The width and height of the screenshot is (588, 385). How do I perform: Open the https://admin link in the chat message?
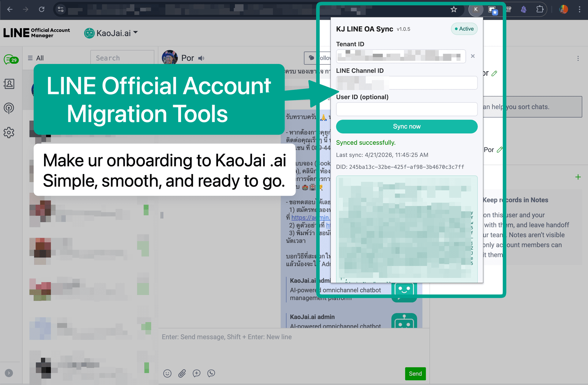tap(311, 218)
